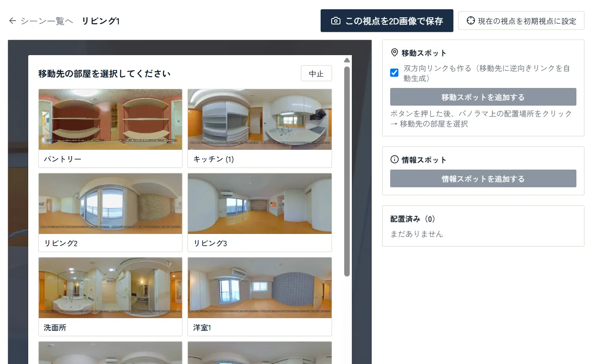This screenshot has height=364, width=592.
Task: Toggle the 双方向リンクも作る checkbox
Action: [x=394, y=72]
